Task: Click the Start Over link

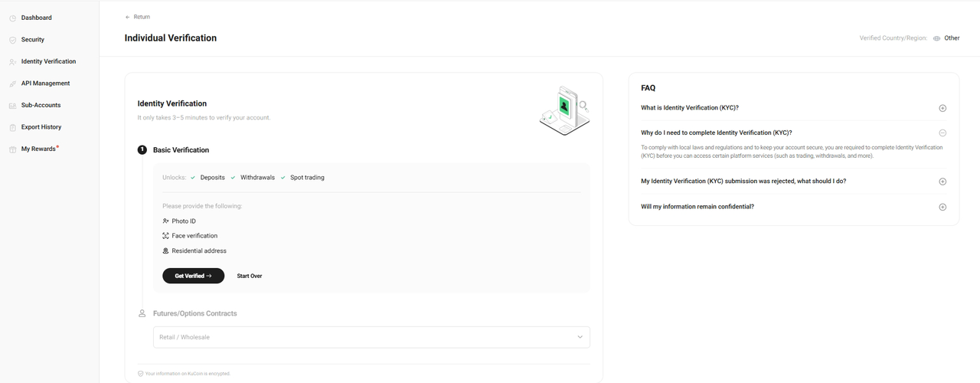Action: [x=250, y=276]
